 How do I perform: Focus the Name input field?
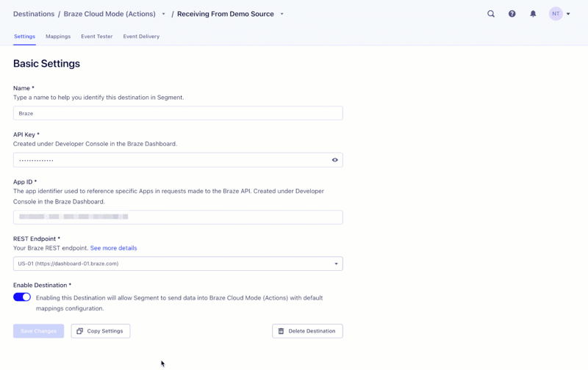click(x=178, y=113)
